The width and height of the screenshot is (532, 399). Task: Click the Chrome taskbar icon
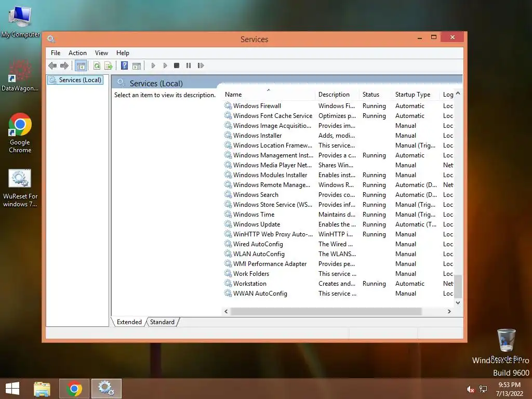point(74,389)
